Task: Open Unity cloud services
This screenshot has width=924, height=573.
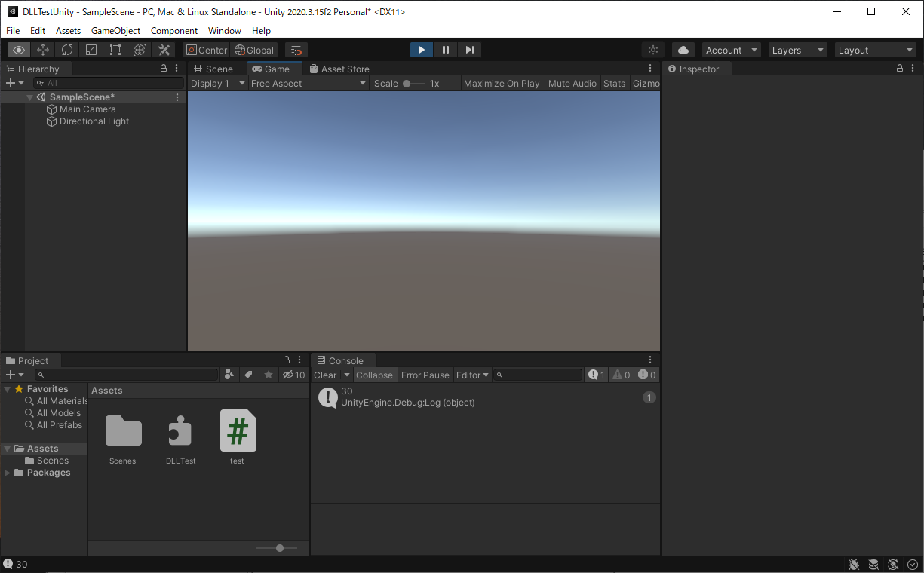Action: point(683,50)
